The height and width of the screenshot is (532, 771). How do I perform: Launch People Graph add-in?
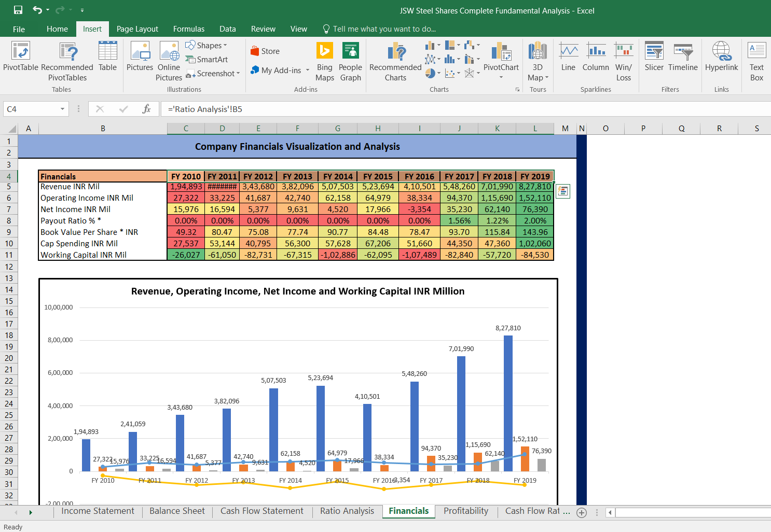click(x=351, y=61)
